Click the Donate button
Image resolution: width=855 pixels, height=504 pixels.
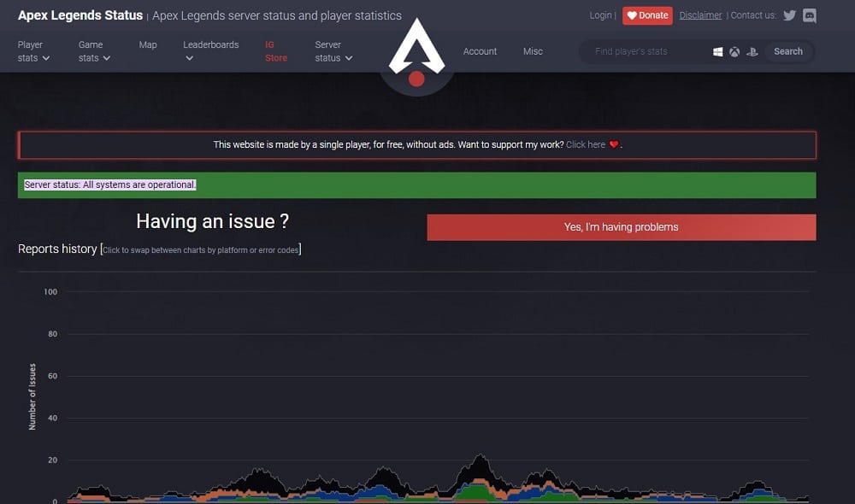[x=647, y=15]
